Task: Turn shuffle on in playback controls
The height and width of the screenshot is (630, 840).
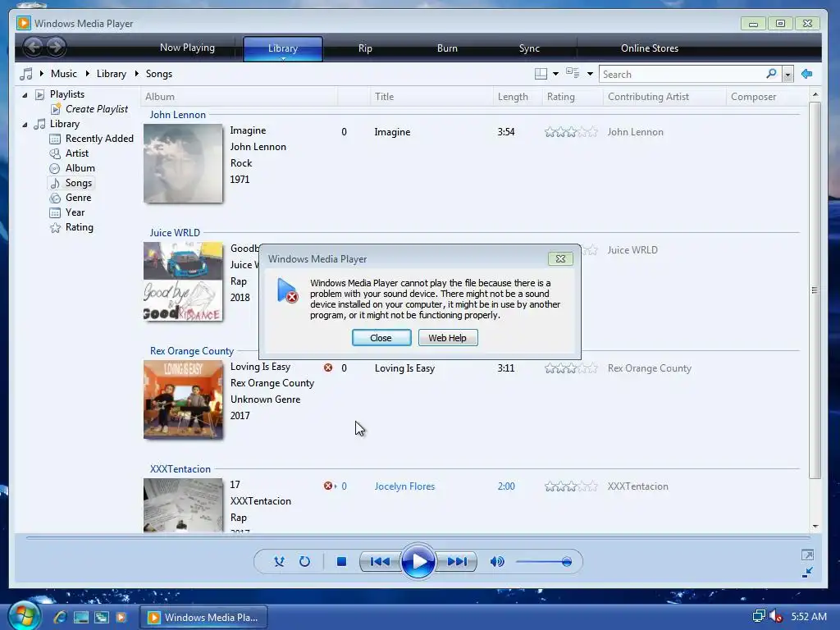Action: pos(279,561)
